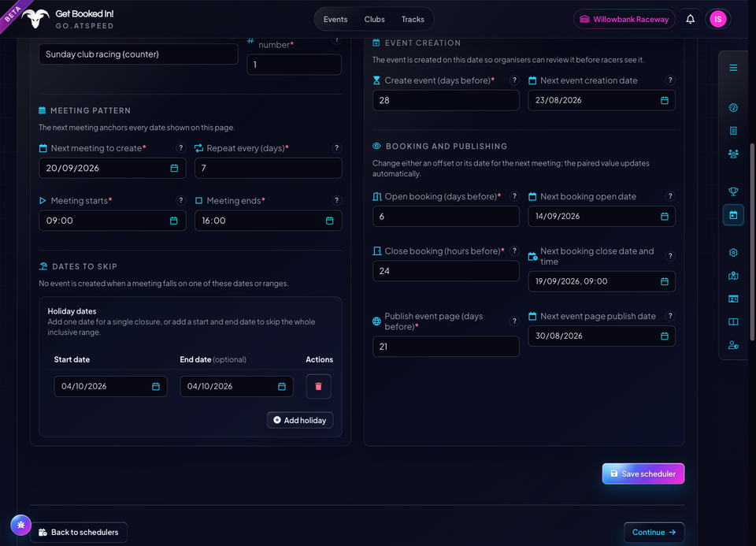This screenshot has height=546, width=756.
Task: Open the Willowbank Raceway venue selector
Action: (x=624, y=19)
